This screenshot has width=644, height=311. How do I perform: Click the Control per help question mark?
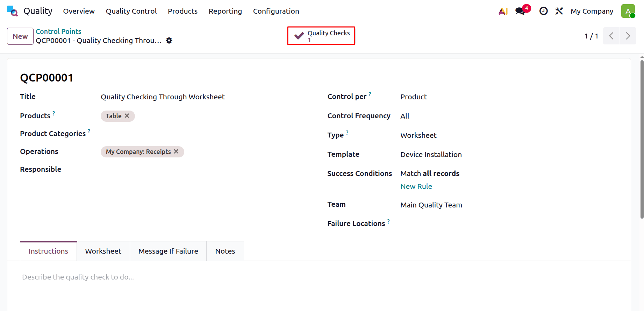[370, 94]
